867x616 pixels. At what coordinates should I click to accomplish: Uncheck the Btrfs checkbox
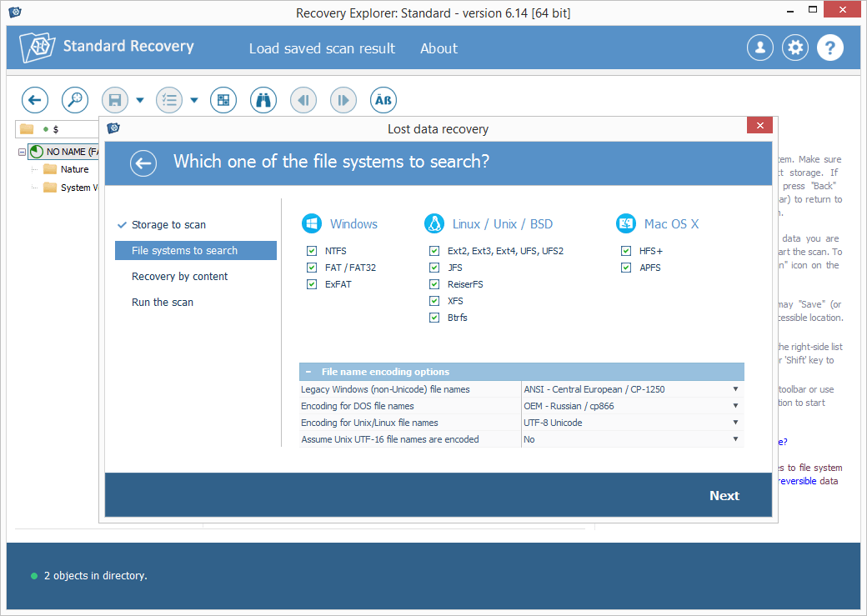pos(434,318)
